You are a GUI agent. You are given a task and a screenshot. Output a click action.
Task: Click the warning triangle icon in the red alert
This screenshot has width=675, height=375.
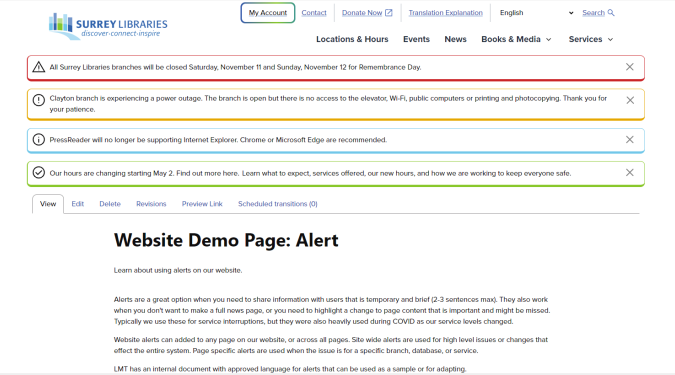(39, 67)
